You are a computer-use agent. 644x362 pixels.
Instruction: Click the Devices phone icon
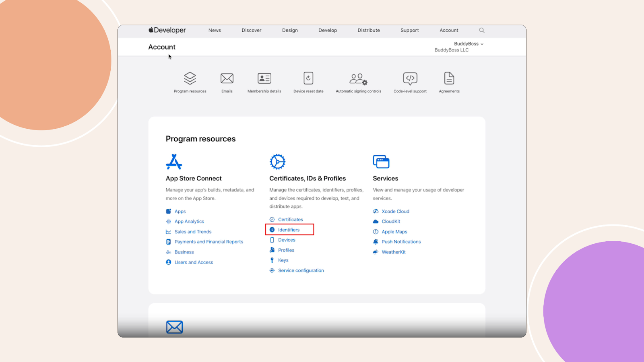pos(272,240)
